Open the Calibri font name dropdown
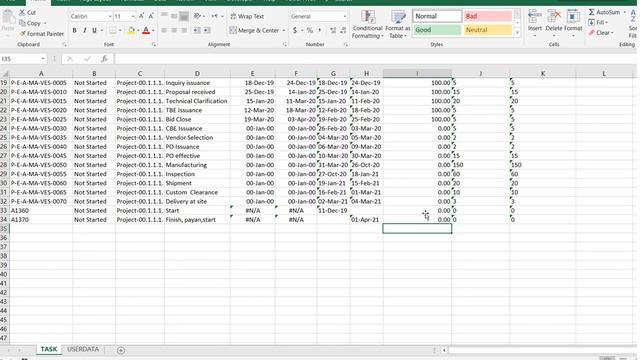Screen dimensions: 640x360 110,16
